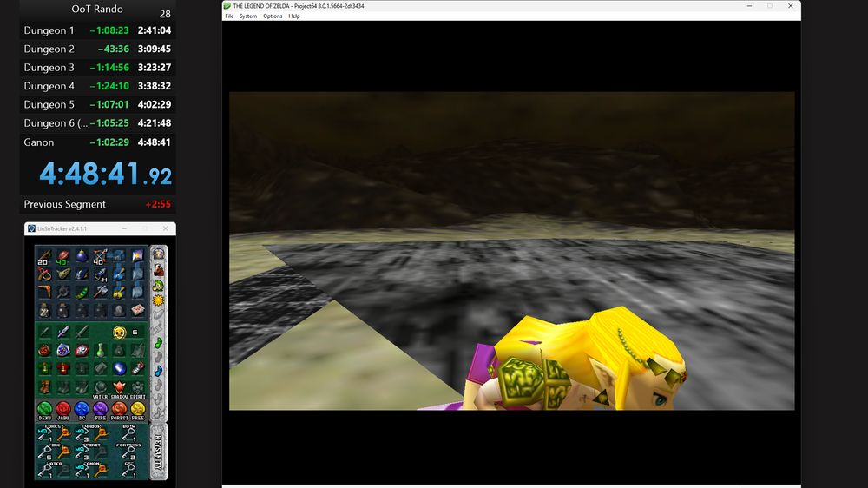Click the purple medallion labeled FIRE

click(100, 408)
